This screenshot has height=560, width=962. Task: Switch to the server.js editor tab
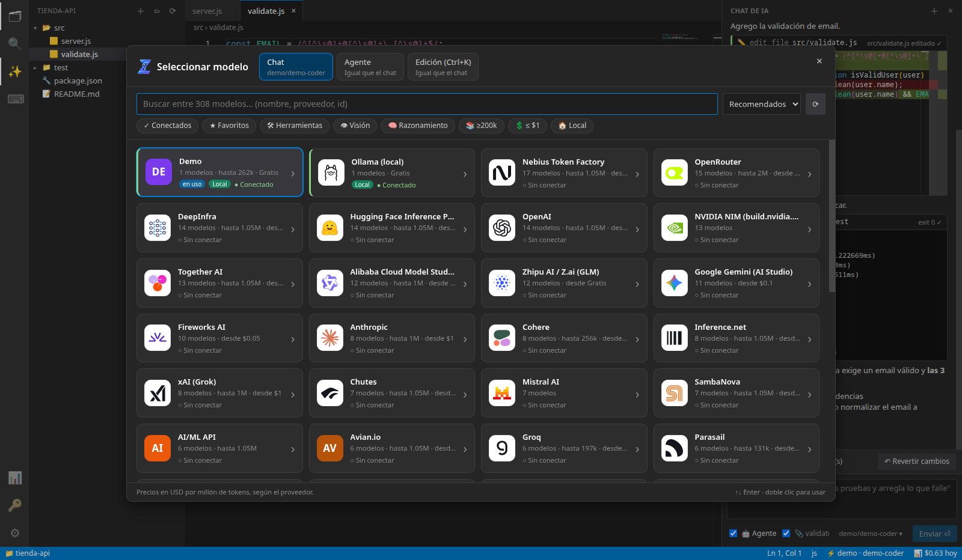(207, 11)
